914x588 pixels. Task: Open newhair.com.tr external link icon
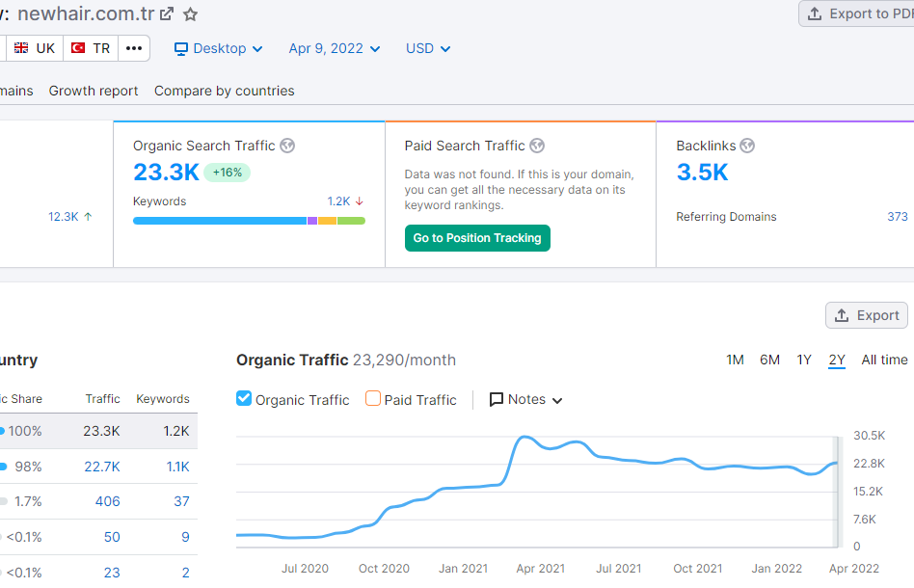167,13
